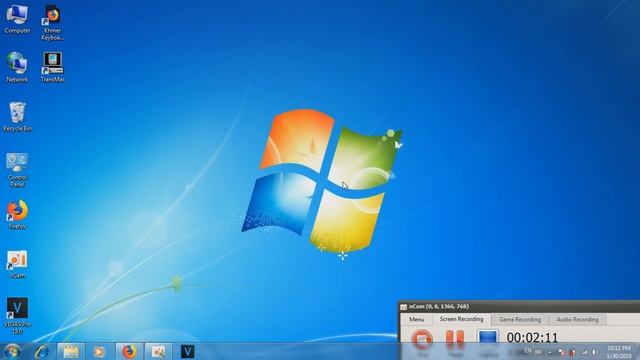
Task: Click the oCam window title bar
Action: (519, 307)
